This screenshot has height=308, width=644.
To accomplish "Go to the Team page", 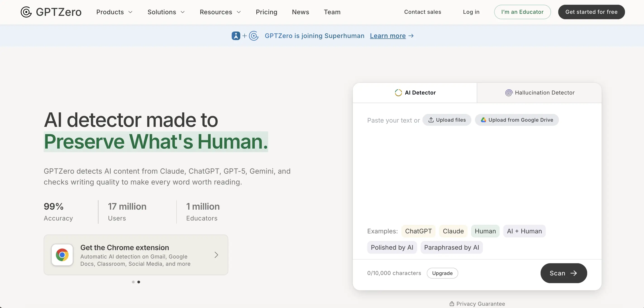I will click(332, 12).
